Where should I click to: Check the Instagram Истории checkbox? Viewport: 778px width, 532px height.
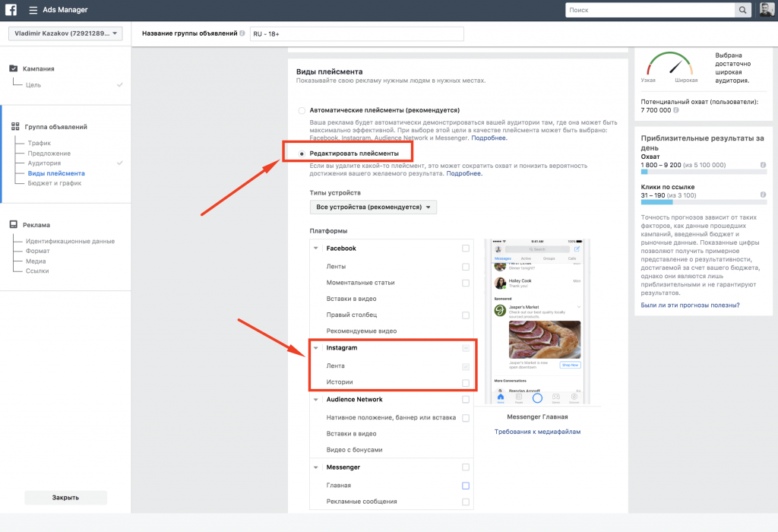click(x=466, y=382)
